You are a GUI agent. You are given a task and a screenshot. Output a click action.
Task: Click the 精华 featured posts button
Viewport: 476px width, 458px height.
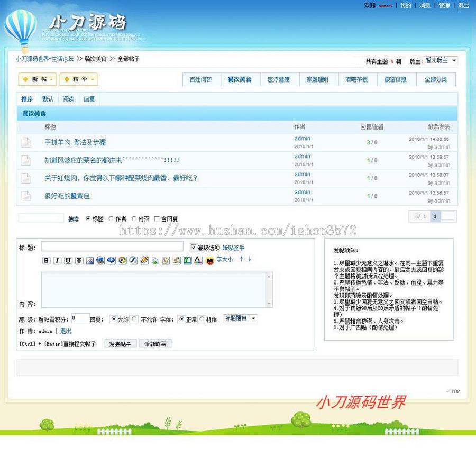(79, 79)
